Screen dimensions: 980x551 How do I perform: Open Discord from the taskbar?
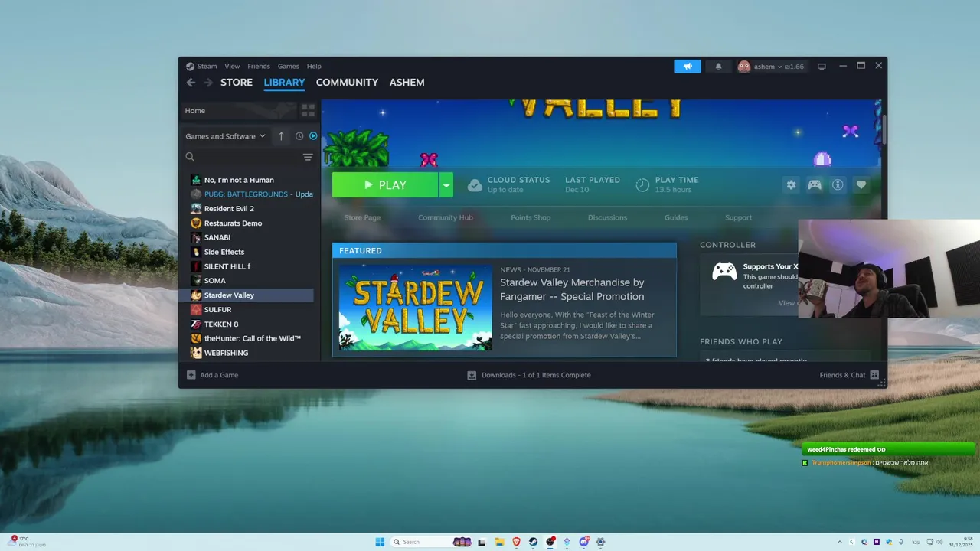tap(583, 542)
